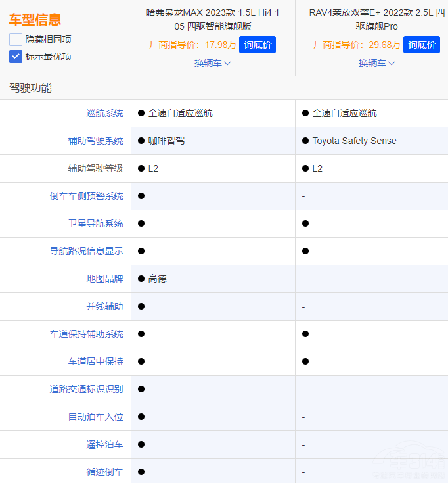Click the 卫星导航系统 label
The width and height of the screenshot is (448, 483).
coord(95,223)
